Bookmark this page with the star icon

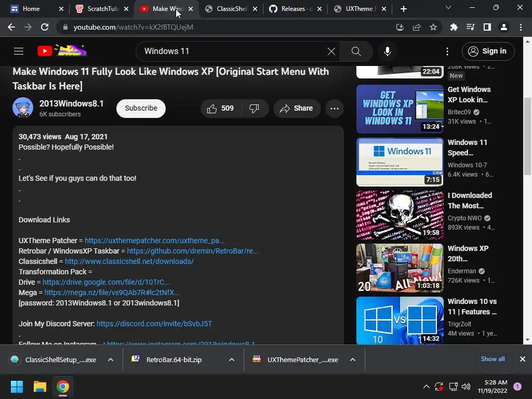(433, 27)
